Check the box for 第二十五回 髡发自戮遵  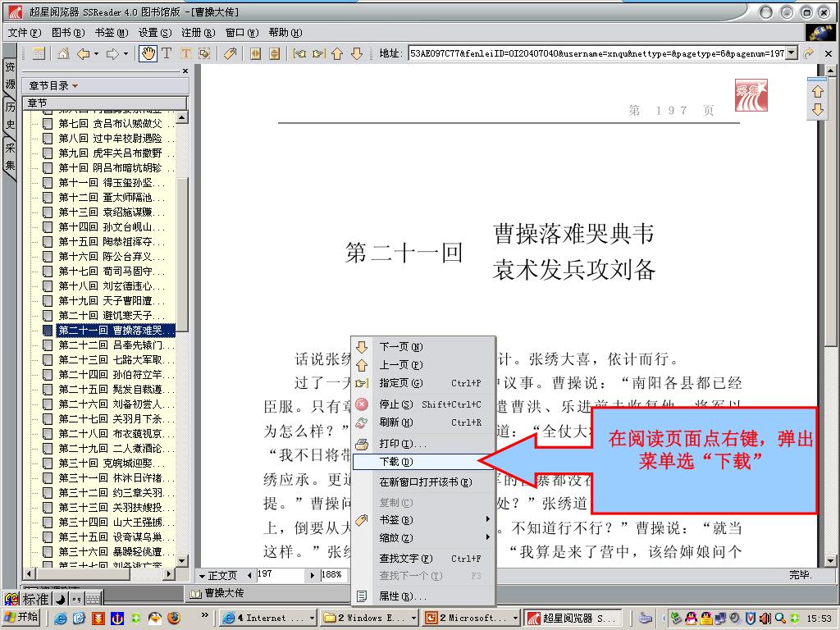click(48, 389)
